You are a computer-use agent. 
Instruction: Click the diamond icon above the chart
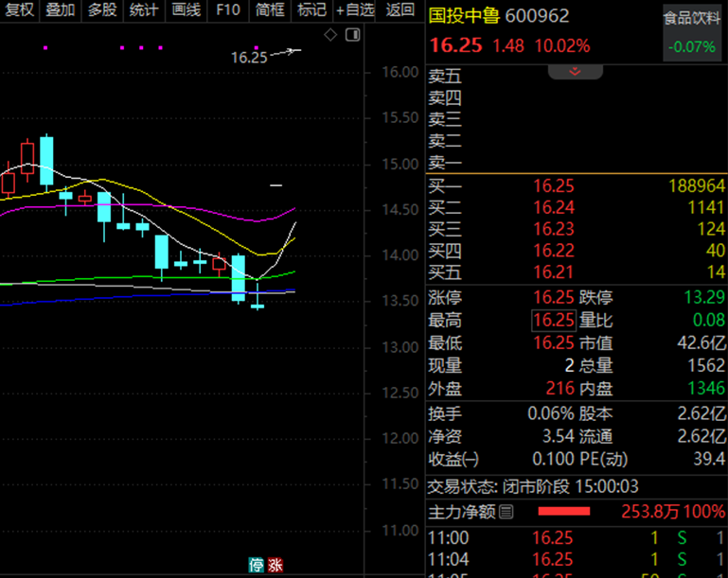pos(330,35)
